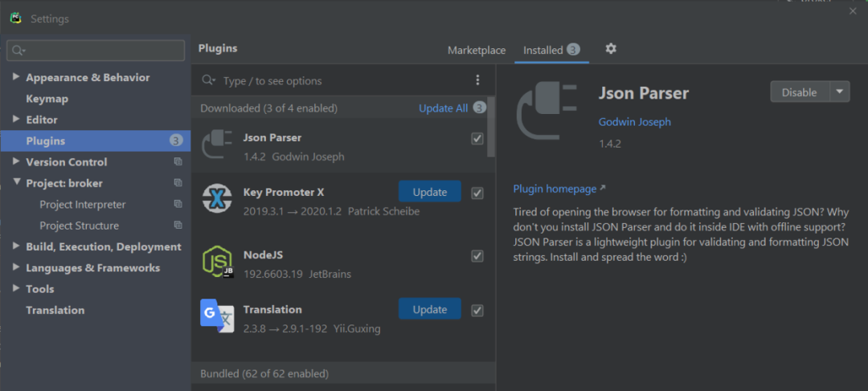
Task: Update the Key Promoter X plugin
Action: click(429, 192)
